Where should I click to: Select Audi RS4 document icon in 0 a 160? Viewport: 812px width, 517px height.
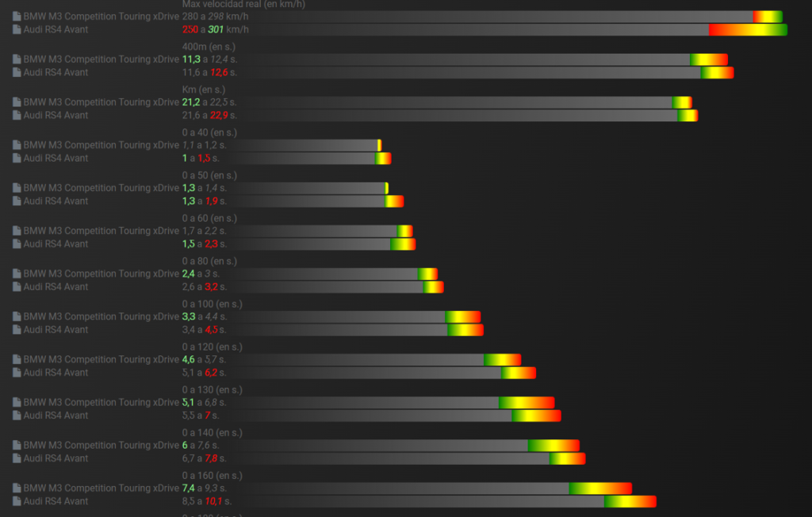(17, 501)
